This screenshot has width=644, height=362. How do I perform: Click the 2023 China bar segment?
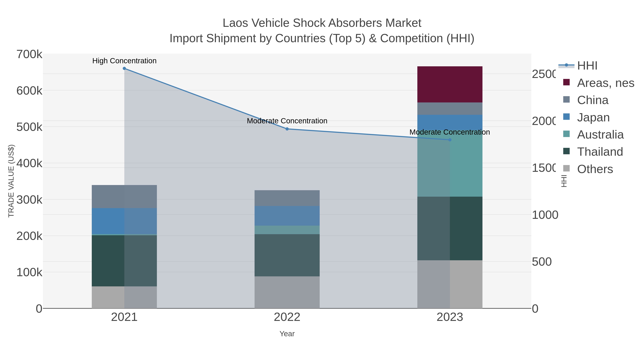[450, 109]
